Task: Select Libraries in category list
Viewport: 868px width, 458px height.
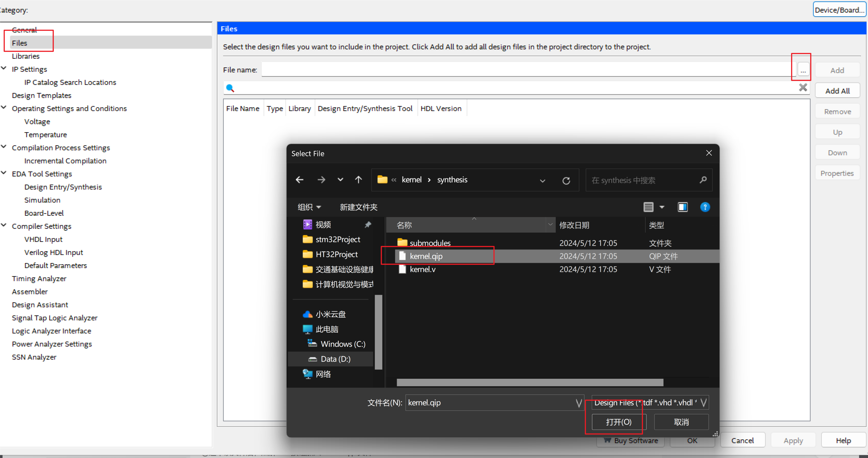Action: tap(25, 56)
